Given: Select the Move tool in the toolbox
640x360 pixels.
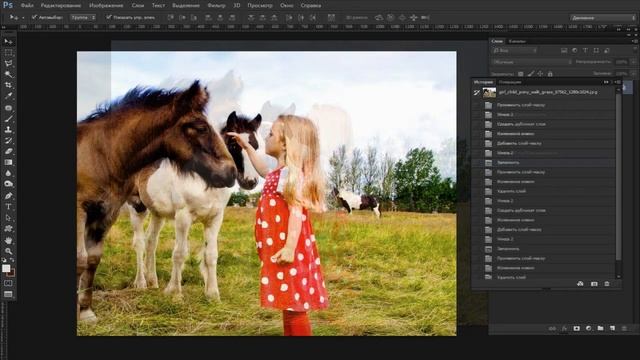Looking at the screenshot, I should click(x=8, y=42).
